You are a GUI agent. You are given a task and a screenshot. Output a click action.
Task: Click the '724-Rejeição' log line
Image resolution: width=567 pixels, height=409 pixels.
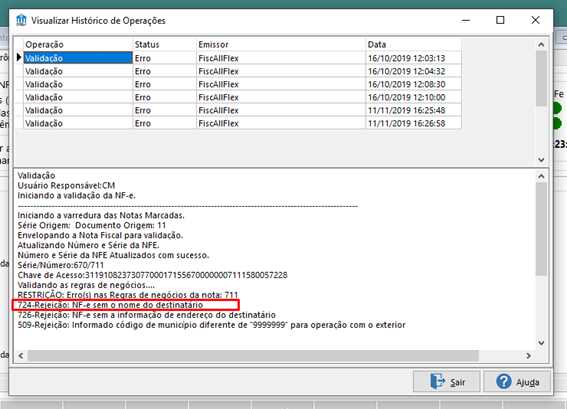coord(110,305)
